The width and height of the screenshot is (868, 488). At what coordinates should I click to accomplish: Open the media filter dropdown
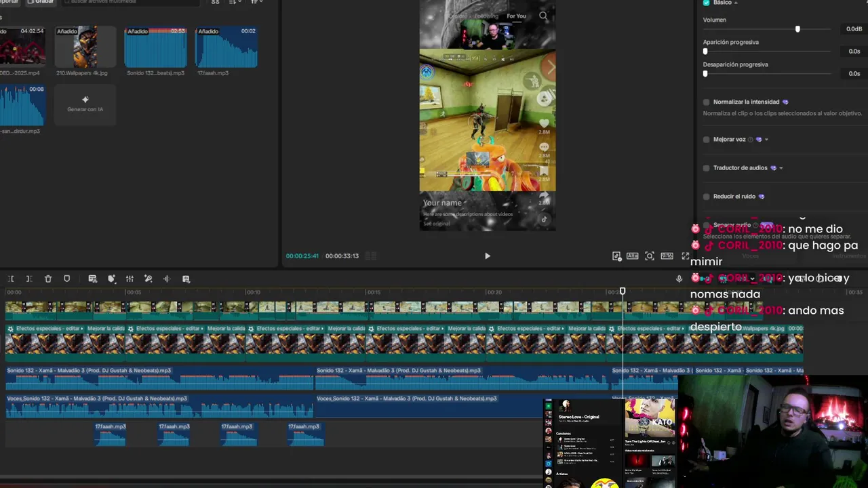[257, 2]
